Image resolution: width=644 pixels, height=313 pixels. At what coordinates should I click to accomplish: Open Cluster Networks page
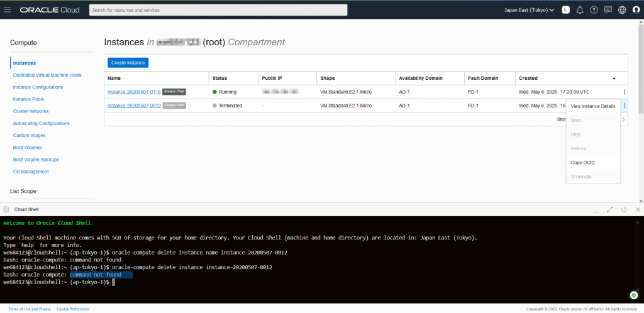pos(31,111)
